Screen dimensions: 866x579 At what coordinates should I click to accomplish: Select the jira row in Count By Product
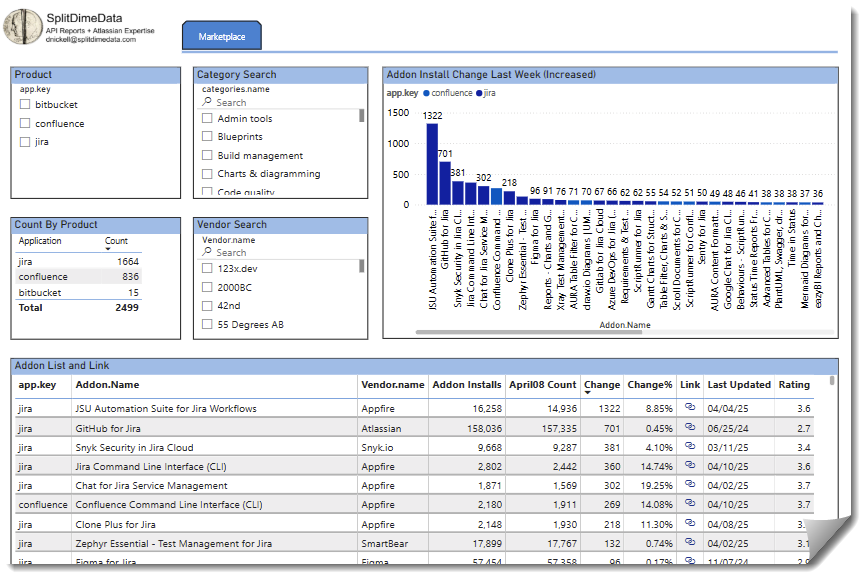click(78, 261)
